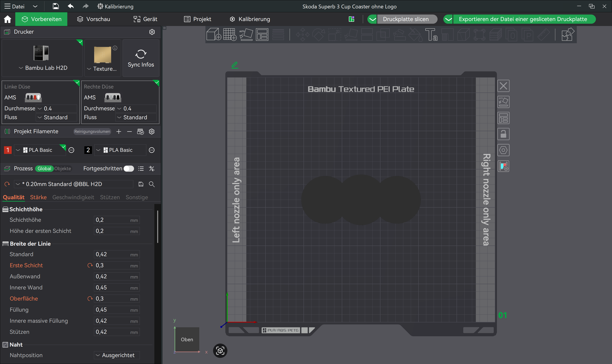612x364 pixels.
Task: Select the Rotate tool icon
Action: pos(318,34)
